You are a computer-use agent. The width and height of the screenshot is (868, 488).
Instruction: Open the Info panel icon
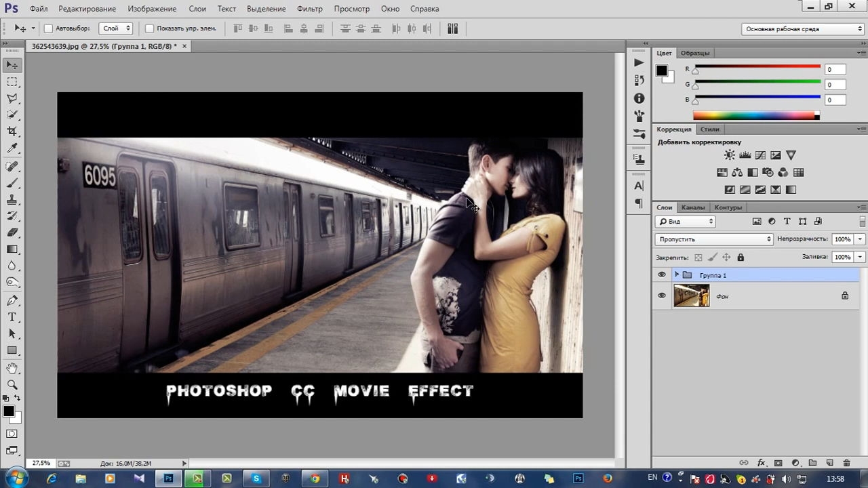[x=639, y=99]
